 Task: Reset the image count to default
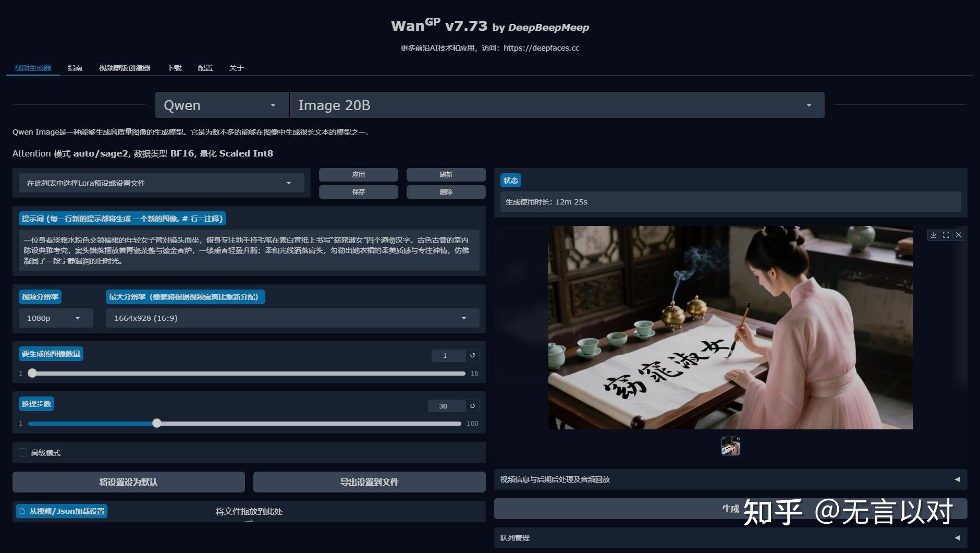(472, 355)
